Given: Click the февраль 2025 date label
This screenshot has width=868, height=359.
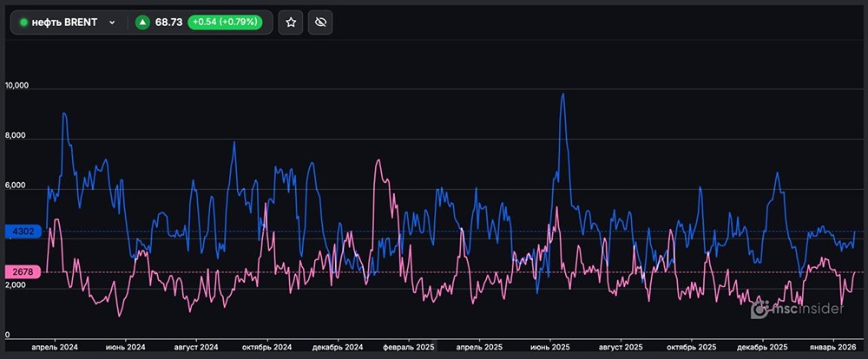Looking at the screenshot, I should [x=409, y=347].
